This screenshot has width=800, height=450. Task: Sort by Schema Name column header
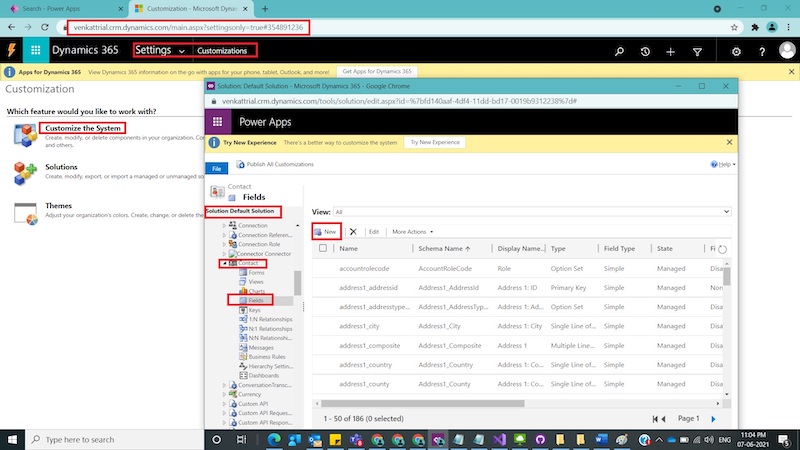(x=444, y=248)
